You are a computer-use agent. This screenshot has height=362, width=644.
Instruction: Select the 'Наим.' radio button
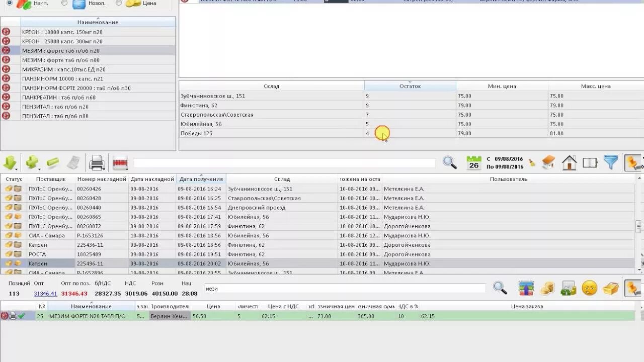(10, 3)
